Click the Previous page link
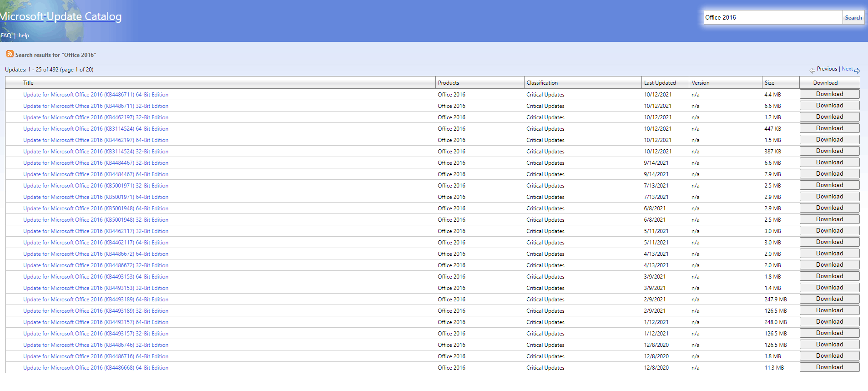 click(x=827, y=69)
